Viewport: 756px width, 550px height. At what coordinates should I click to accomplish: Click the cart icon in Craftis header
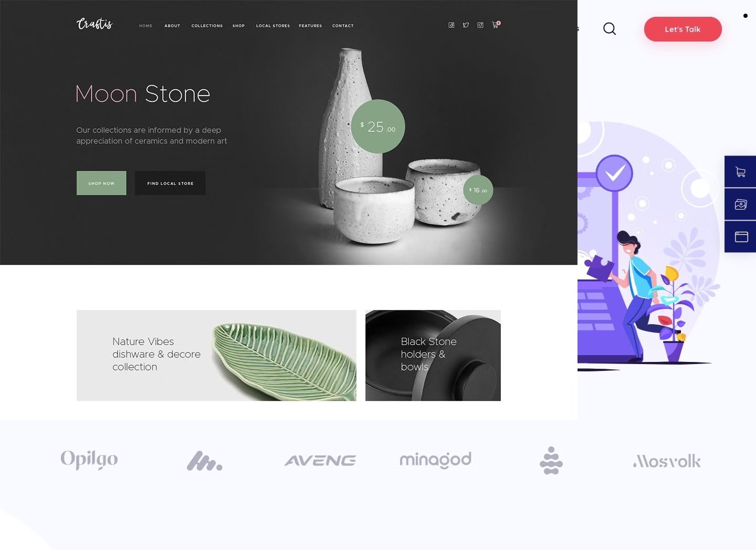coord(496,25)
